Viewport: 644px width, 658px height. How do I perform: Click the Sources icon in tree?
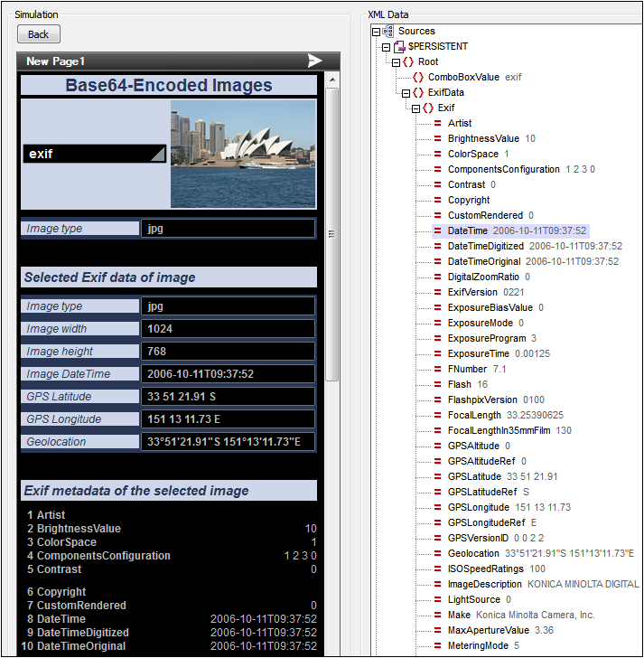388,31
